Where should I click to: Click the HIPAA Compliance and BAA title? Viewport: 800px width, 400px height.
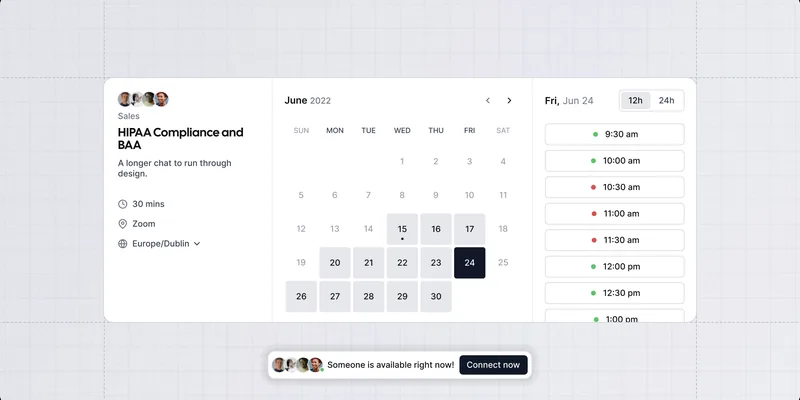click(x=181, y=139)
